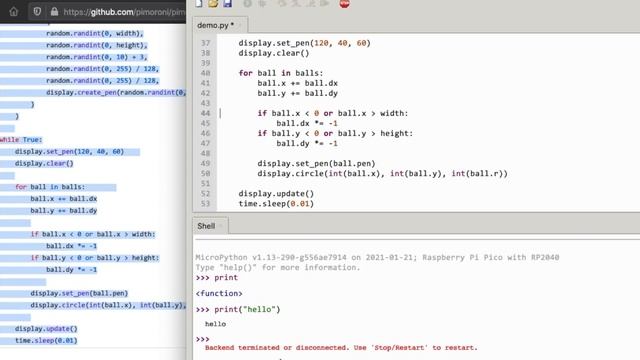Click editor line display.update()

click(276, 193)
